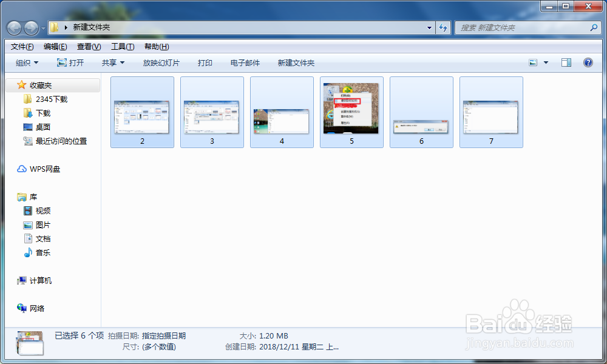Click the 打开 toolbar button
This screenshot has width=607, height=364.
pos(70,62)
